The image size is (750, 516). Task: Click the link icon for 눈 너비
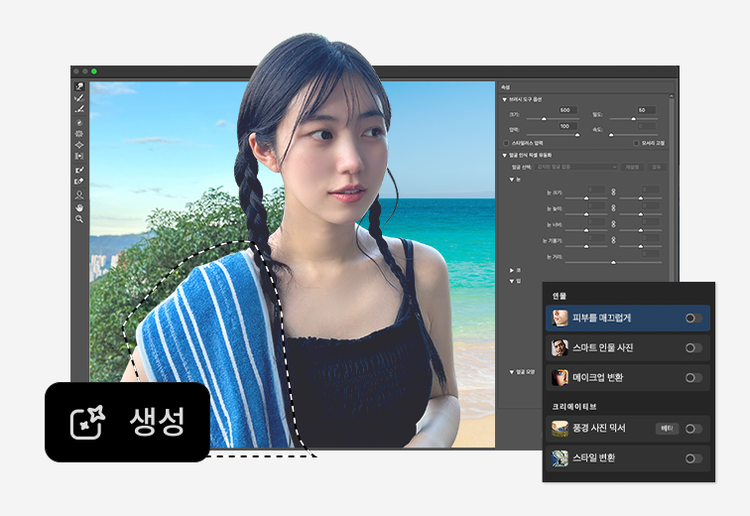click(613, 224)
